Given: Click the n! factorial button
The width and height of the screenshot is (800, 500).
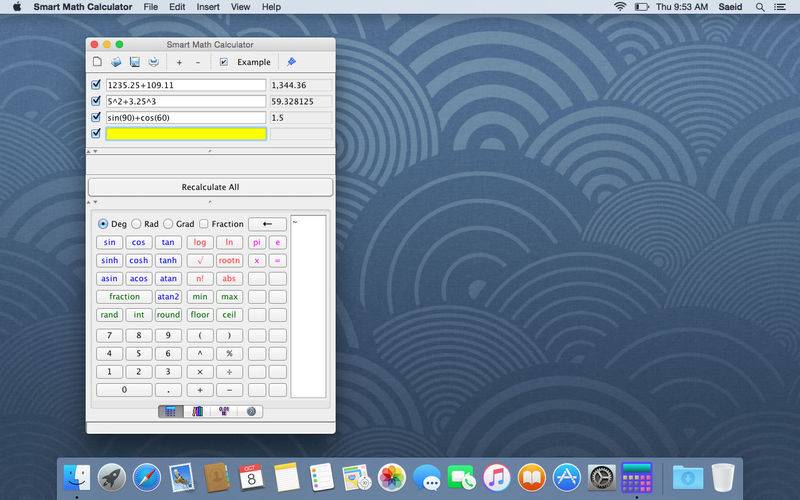Looking at the screenshot, I should click(x=200, y=279).
